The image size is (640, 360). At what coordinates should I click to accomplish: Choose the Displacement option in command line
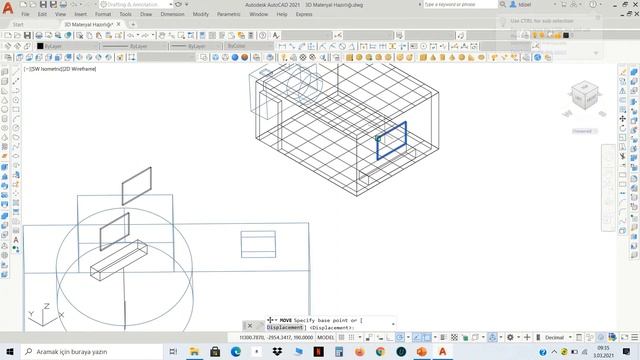[285, 327]
